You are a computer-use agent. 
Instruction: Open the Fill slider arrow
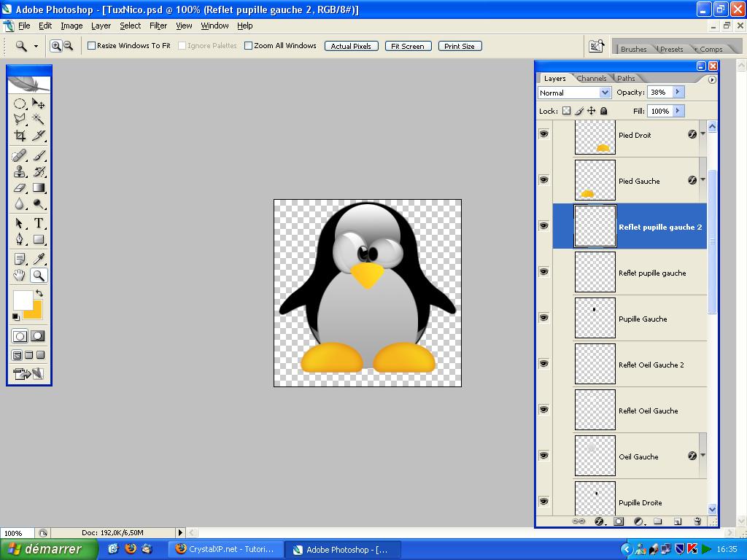678,111
